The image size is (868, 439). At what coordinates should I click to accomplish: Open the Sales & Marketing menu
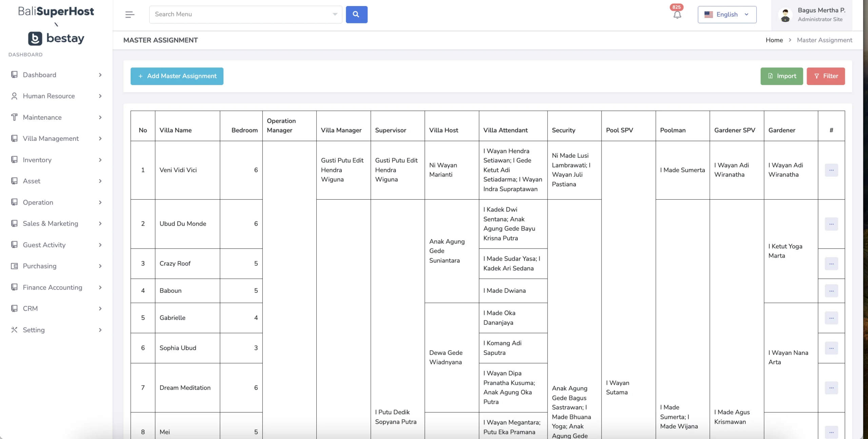click(56, 223)
